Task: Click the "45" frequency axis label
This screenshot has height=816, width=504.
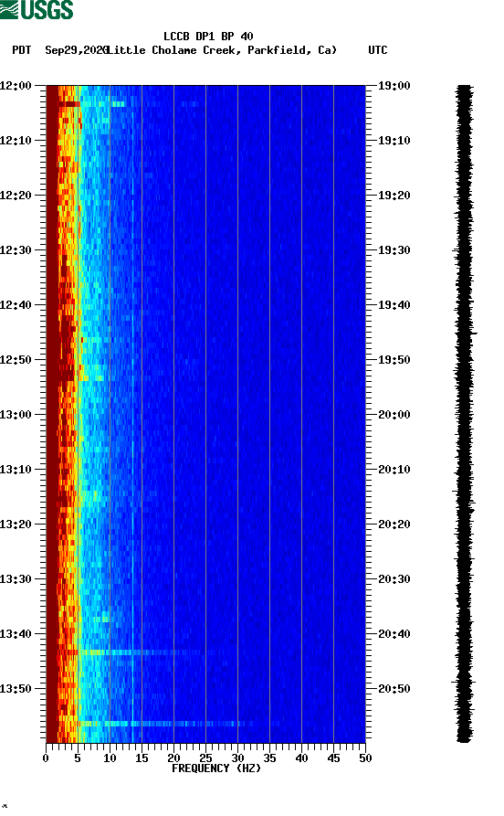Action: (x=333, y=758)
